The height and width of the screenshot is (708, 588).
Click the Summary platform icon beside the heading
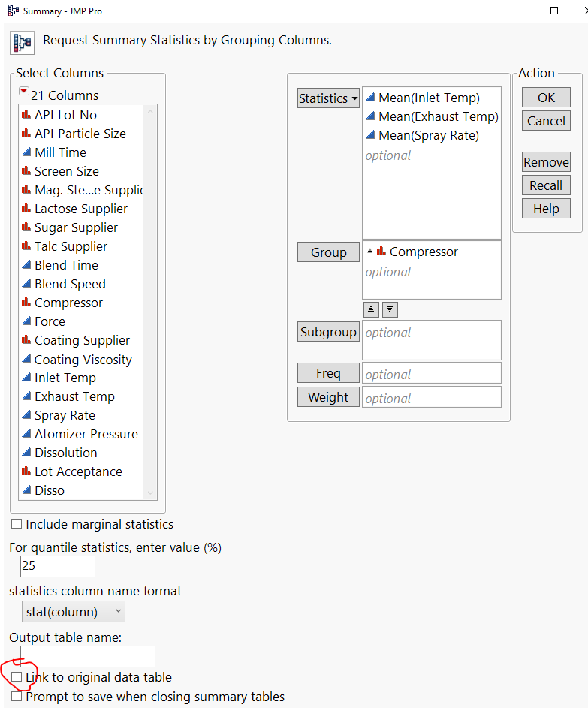coord(22,44)
